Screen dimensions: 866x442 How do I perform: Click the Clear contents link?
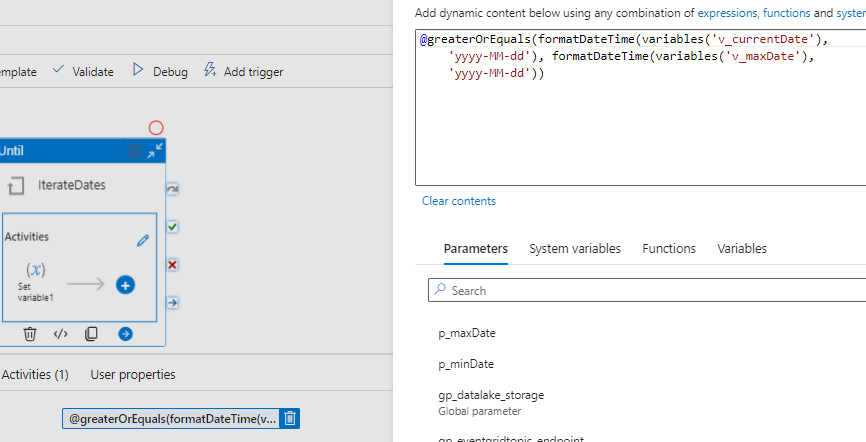point(459,201)
